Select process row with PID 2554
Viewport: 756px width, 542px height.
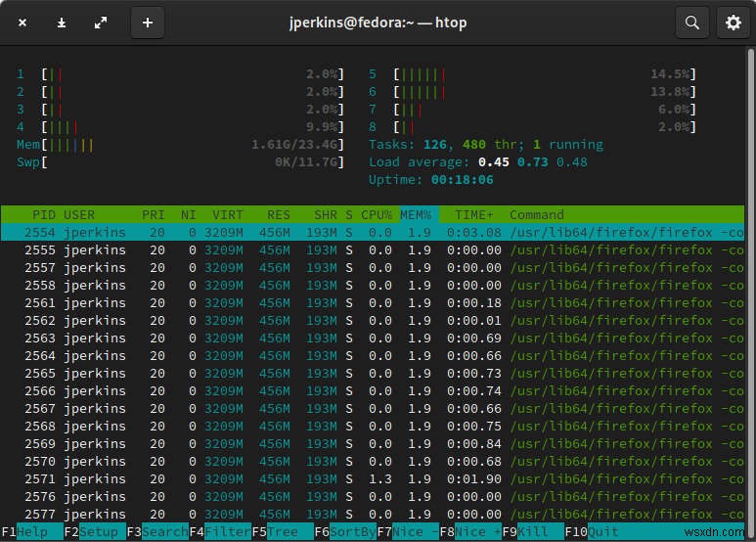tap(373, 233)
